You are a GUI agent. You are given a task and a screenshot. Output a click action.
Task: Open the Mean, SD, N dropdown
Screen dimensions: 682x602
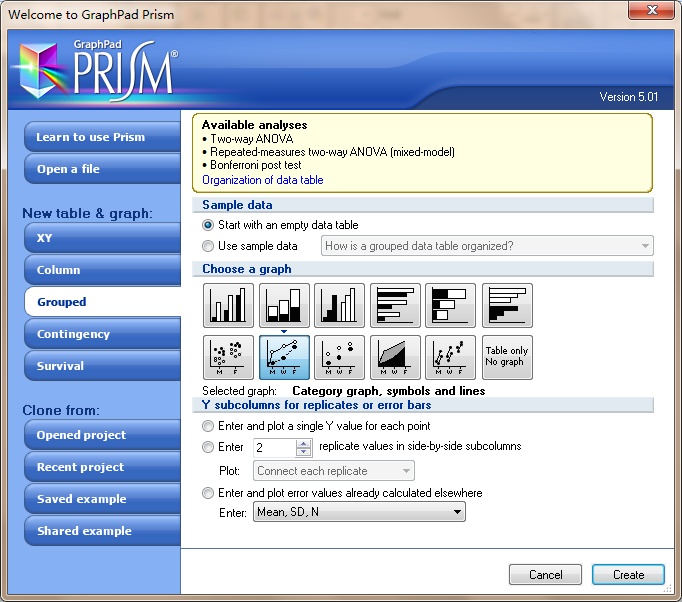point(359,512)
